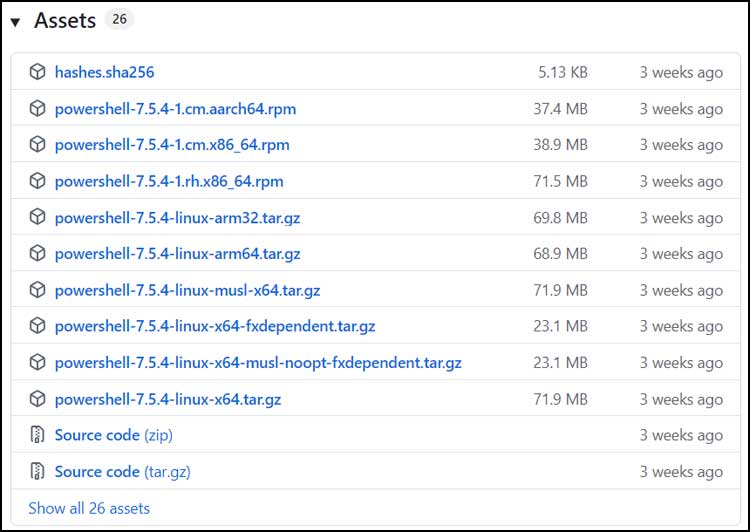Image resolution: width=750 pixels, height=532 pixels.
Task: Click package icon beside cm.x86_64.rpm
Action: click(37, 144)
